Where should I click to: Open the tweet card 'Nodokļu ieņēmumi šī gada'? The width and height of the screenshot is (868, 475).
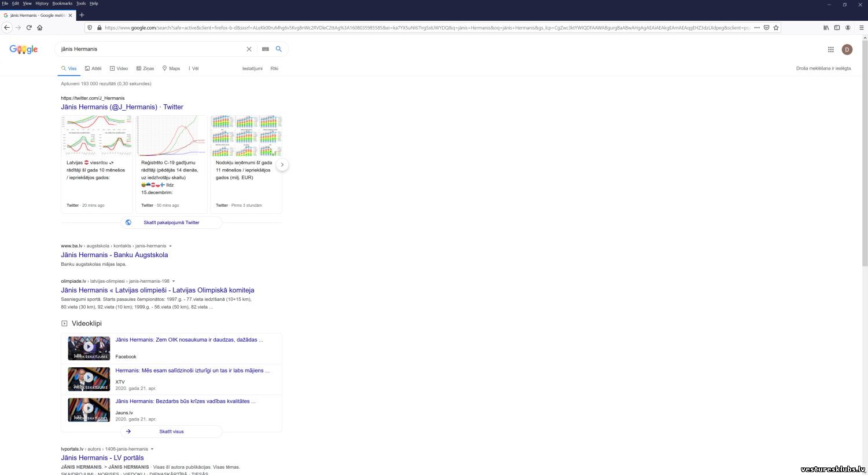(x=246, y=165)
